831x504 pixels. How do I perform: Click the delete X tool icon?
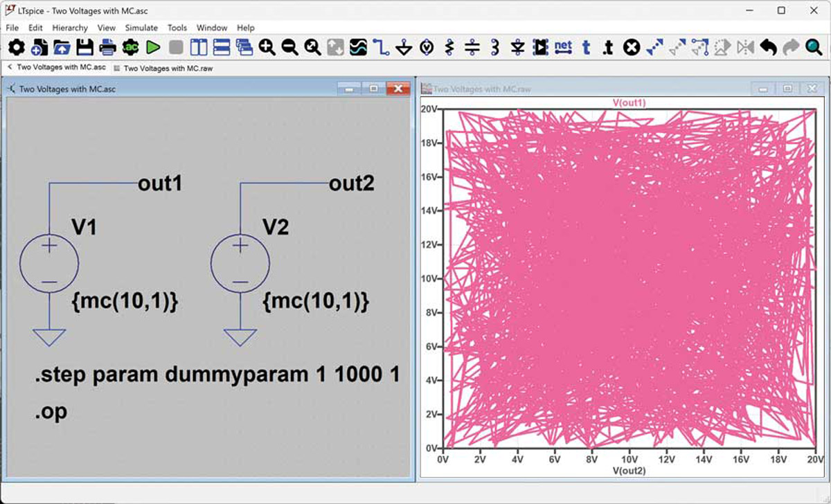[631, 47]
